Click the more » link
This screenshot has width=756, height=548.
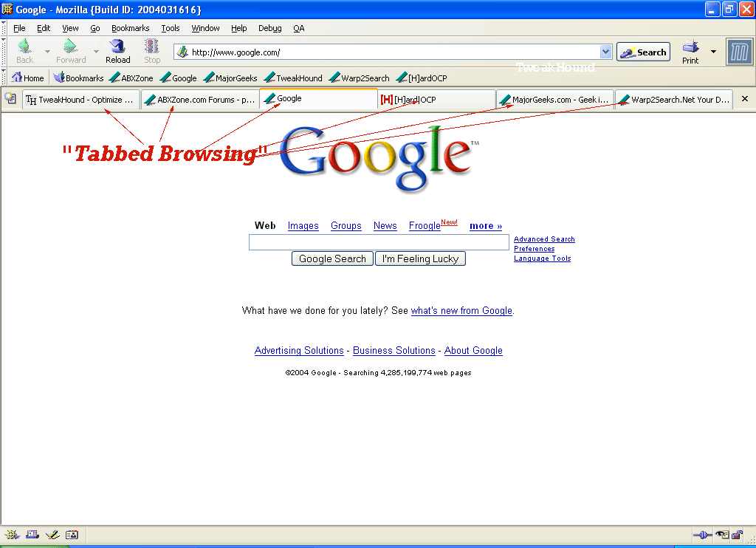pyautogui.click(x=486, y=226)
